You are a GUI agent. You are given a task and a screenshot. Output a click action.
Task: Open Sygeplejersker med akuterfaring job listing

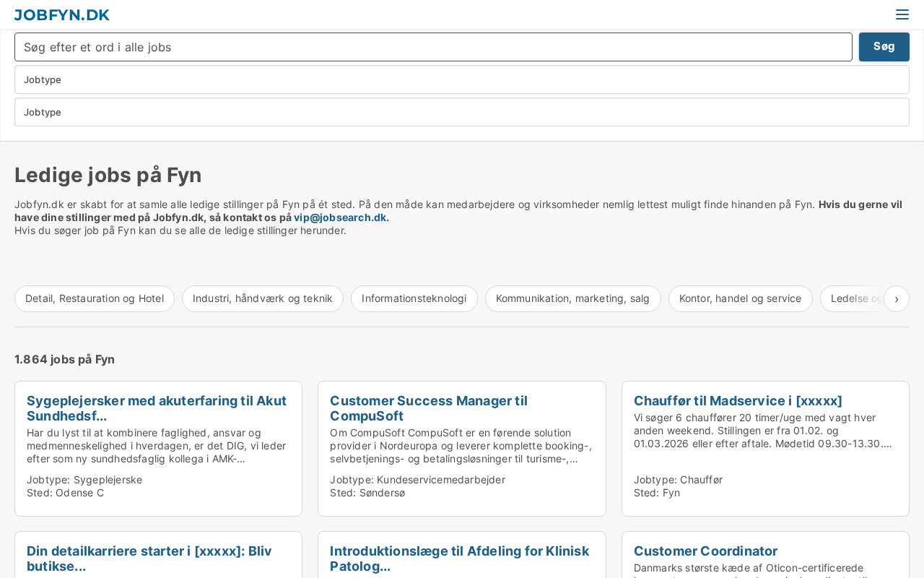[157, 408]
